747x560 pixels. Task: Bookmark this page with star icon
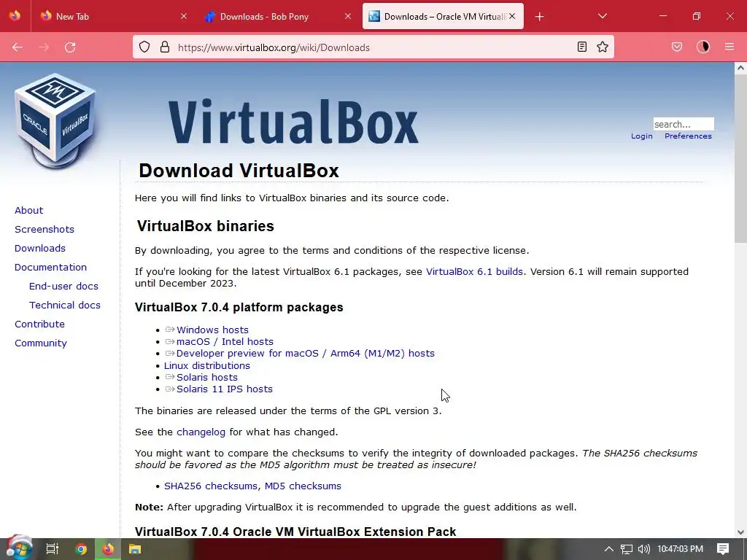point(603,47)
